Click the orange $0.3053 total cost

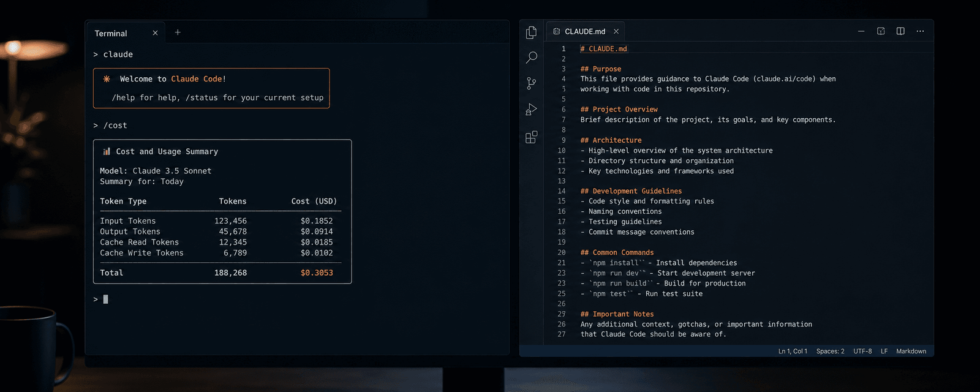point(317,273)
